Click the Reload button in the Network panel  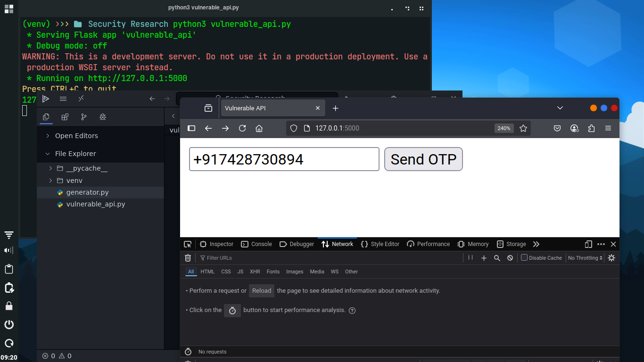point(261,291)
